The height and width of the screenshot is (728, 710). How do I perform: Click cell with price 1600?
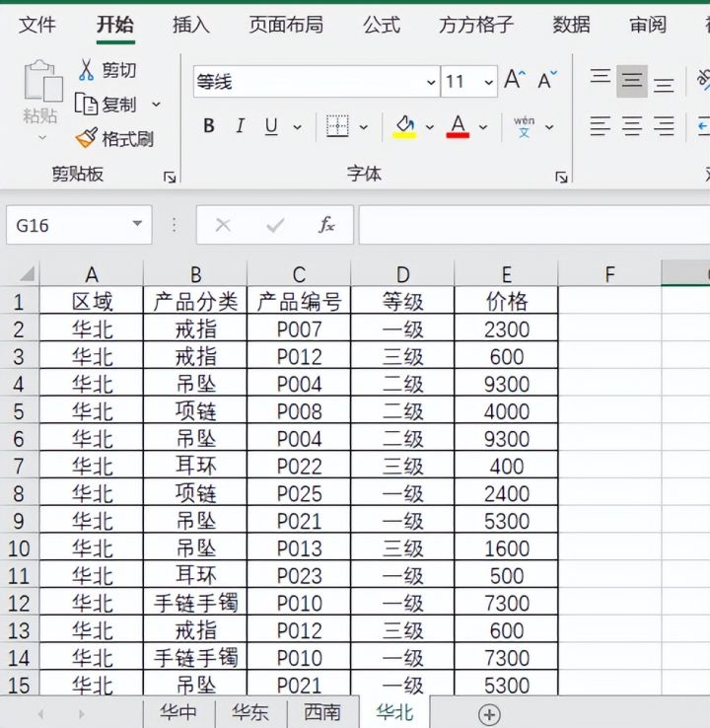coord(507,548)
